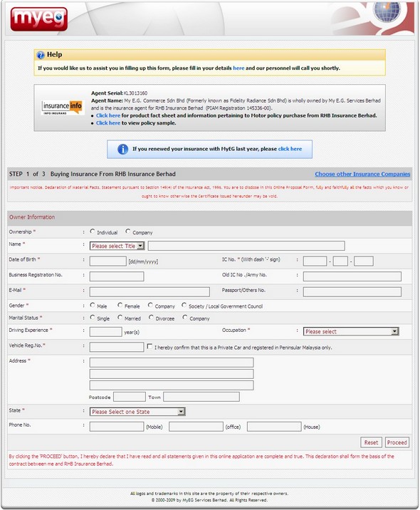Click the Postcode field
Image resolution: width=420 pixels, height=510 pixels.
click(x=130, y=397)
